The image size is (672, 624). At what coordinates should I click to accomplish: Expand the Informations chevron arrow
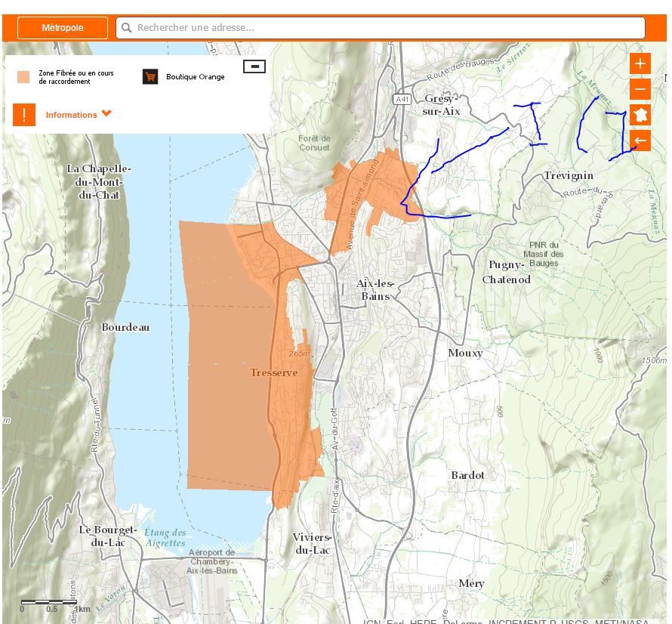pyautogui.click(x=106, y=114)
